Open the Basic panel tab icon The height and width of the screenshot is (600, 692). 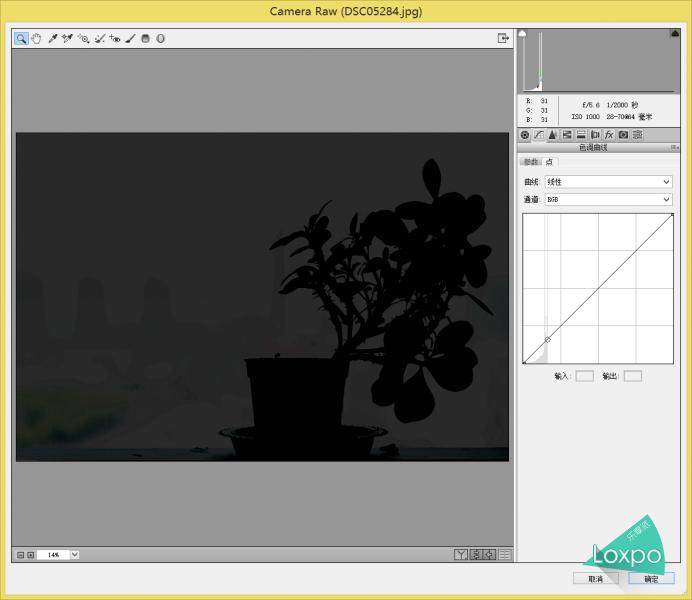coord(525,135)
